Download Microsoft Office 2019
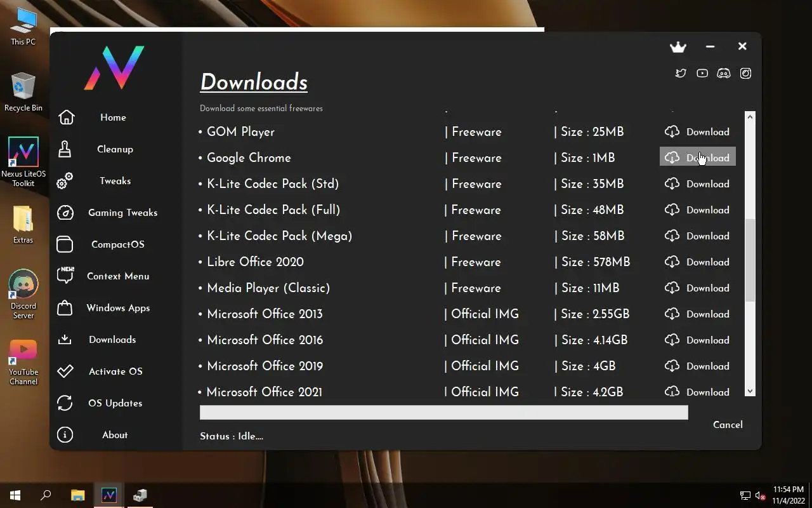The height and width of the screenshot is (508, 812). click(698, 366)
